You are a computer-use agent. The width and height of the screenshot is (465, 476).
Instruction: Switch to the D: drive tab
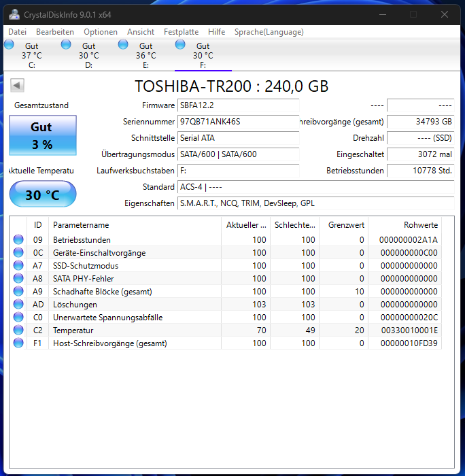(88, 55)
